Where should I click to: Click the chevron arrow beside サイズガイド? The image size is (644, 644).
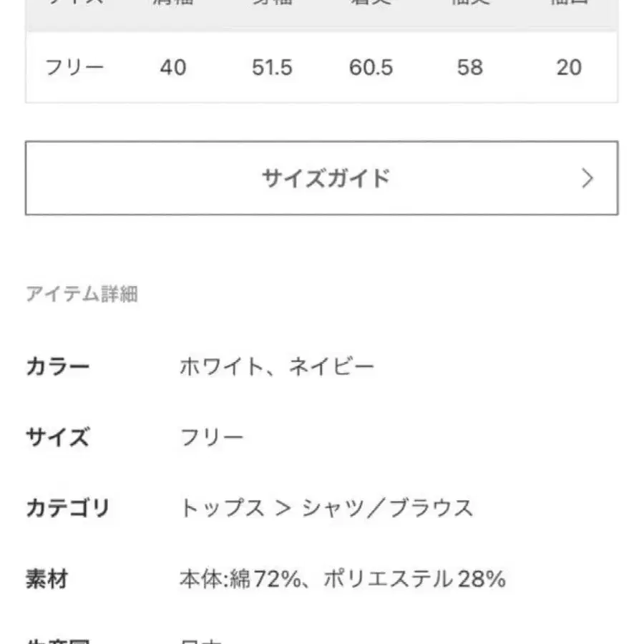588,178
